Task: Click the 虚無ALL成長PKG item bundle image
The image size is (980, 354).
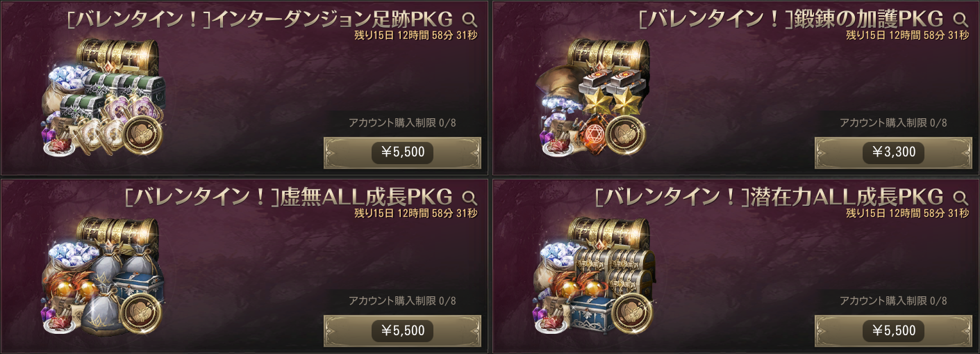Action: coord(104,275)
